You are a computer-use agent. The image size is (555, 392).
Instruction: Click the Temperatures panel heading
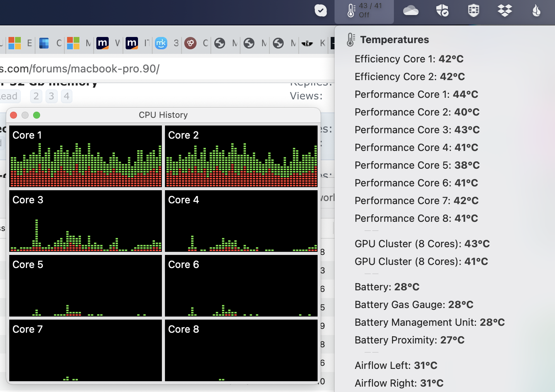(x=394, y=40)
